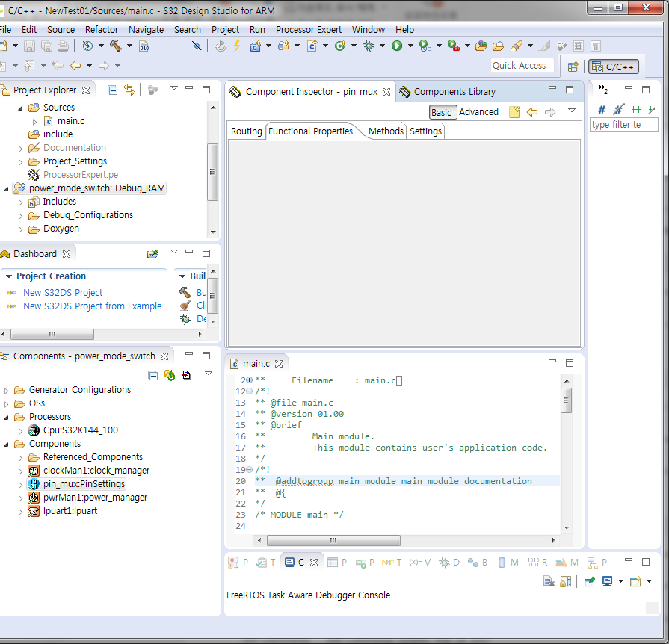The image size is (669, 644).
Task: Toggle Block Selection Mode icon
Action: point(579,46)
